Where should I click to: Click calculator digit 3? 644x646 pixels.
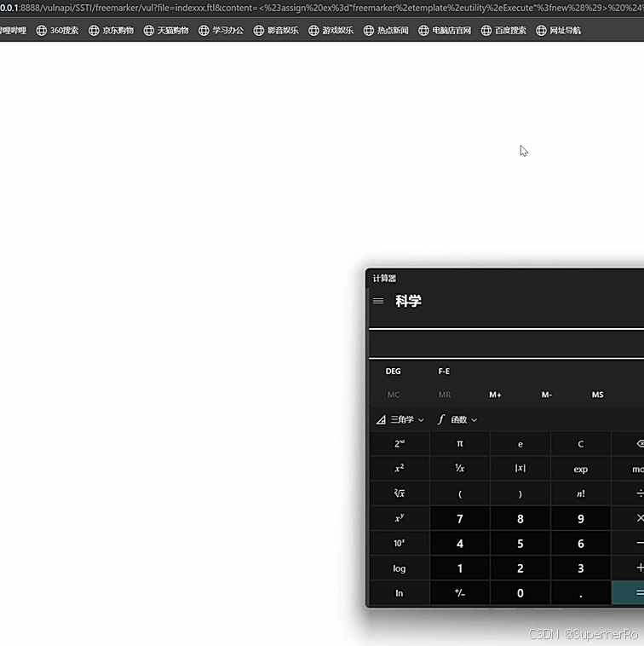click(581, 568)
